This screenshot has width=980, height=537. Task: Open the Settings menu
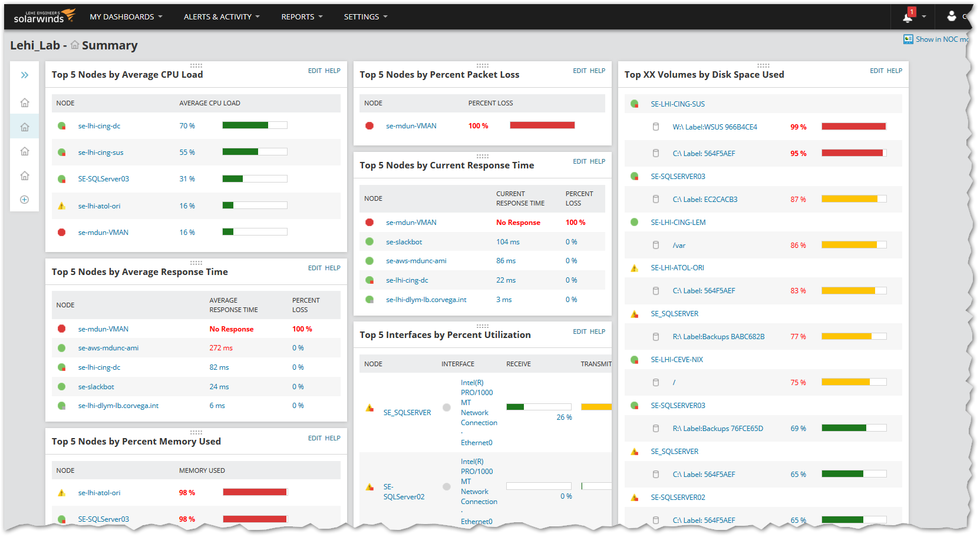coord(365,16)
